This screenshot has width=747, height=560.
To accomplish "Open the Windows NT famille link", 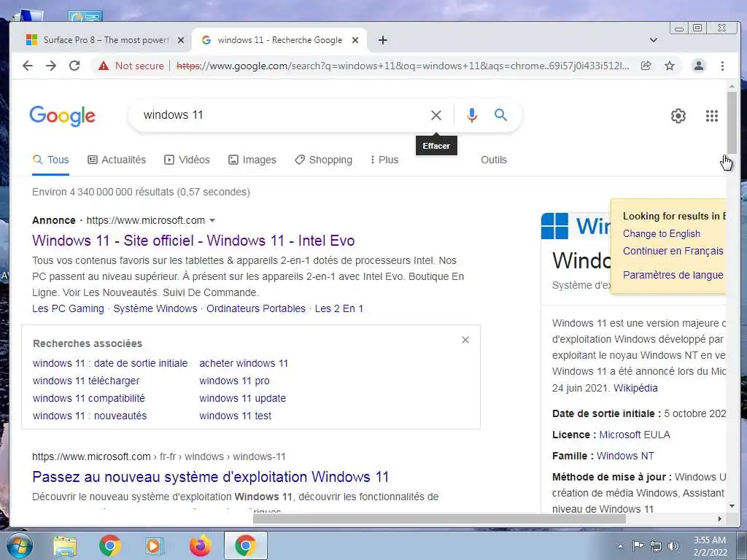I will (625, 456).
